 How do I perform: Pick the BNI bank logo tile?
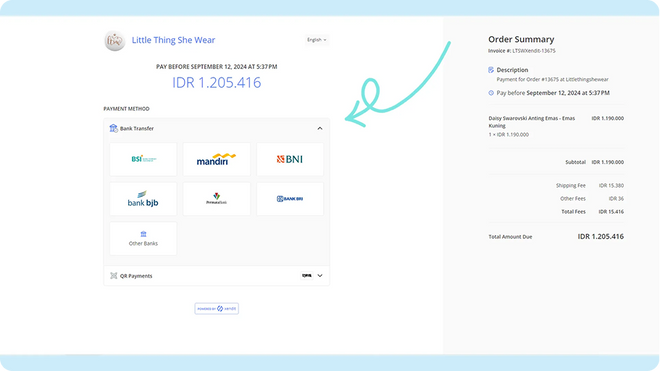(290, 159)
